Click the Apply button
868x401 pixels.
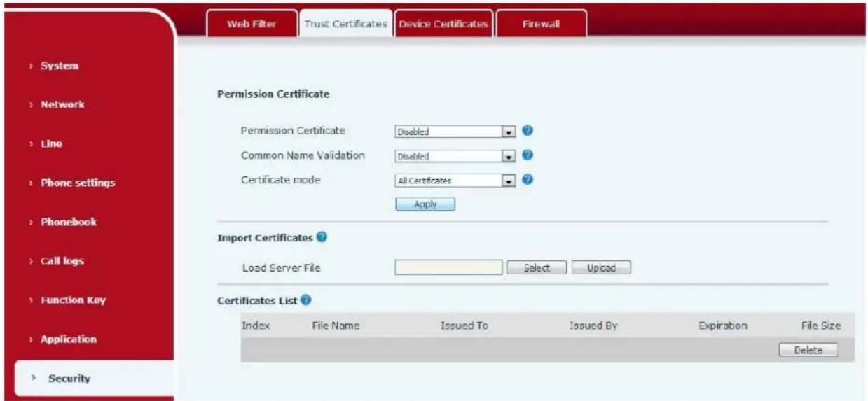(426, 204)
